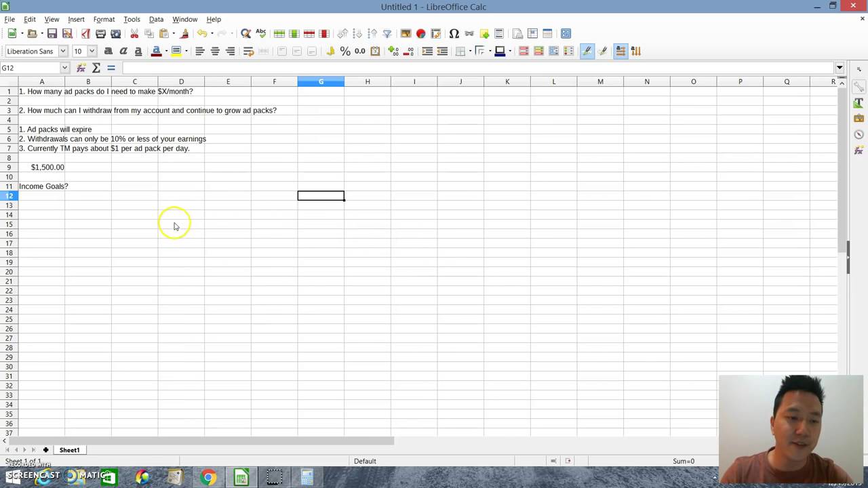Cut selection with the scissors icon
This screenshot has height=488, width=868.
pyautogui.click(x=134, y=33)
